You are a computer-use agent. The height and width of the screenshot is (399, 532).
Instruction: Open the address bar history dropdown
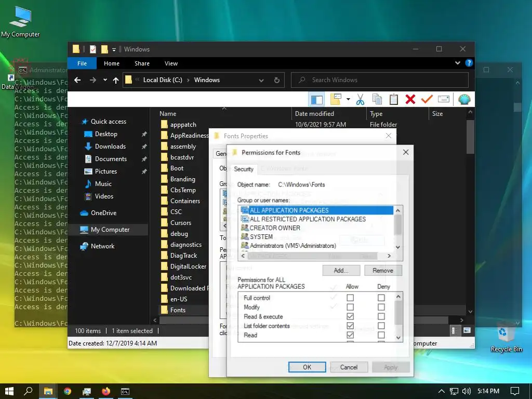pyautogui.click(x=261, y=81)
